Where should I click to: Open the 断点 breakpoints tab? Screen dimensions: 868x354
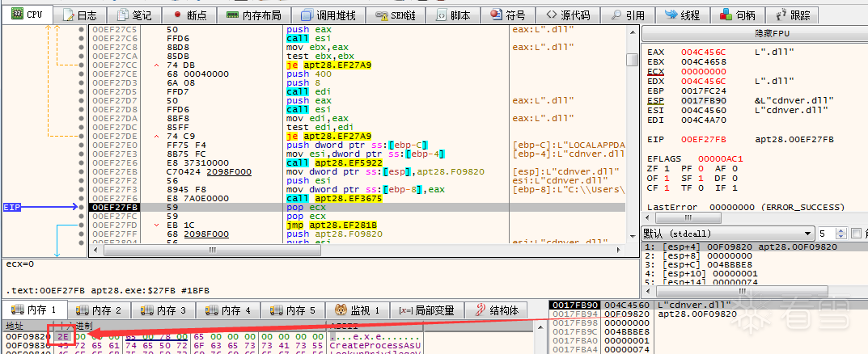[x=188, y=15]
